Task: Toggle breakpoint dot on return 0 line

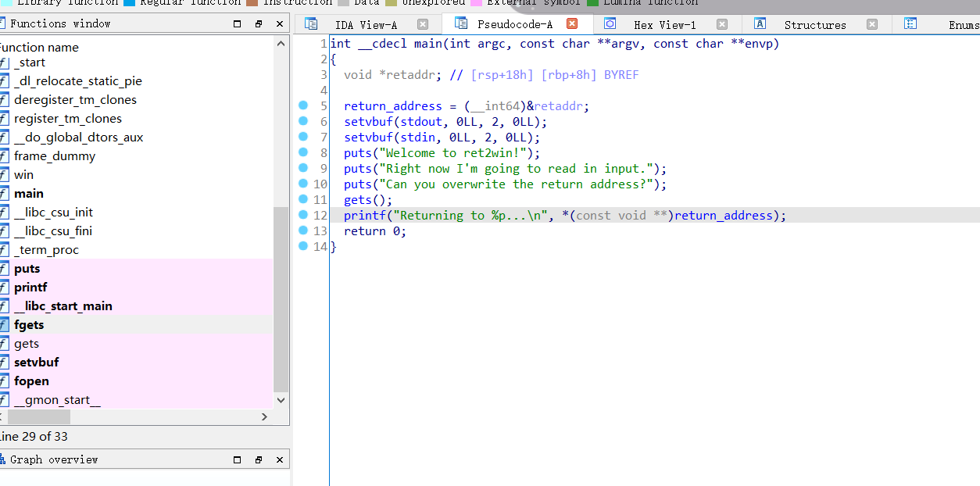Action: [303, 230]
